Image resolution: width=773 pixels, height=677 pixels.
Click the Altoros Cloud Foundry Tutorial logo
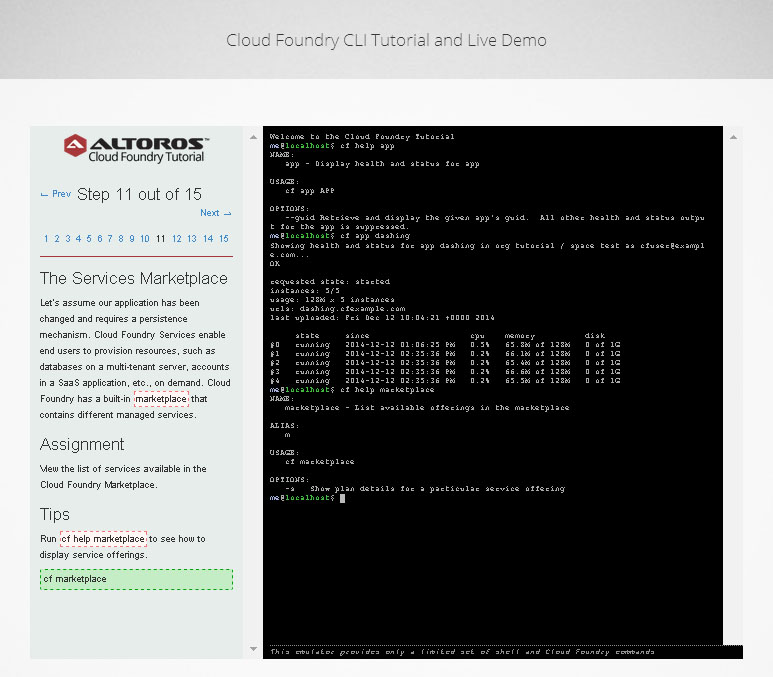point(136,148)
